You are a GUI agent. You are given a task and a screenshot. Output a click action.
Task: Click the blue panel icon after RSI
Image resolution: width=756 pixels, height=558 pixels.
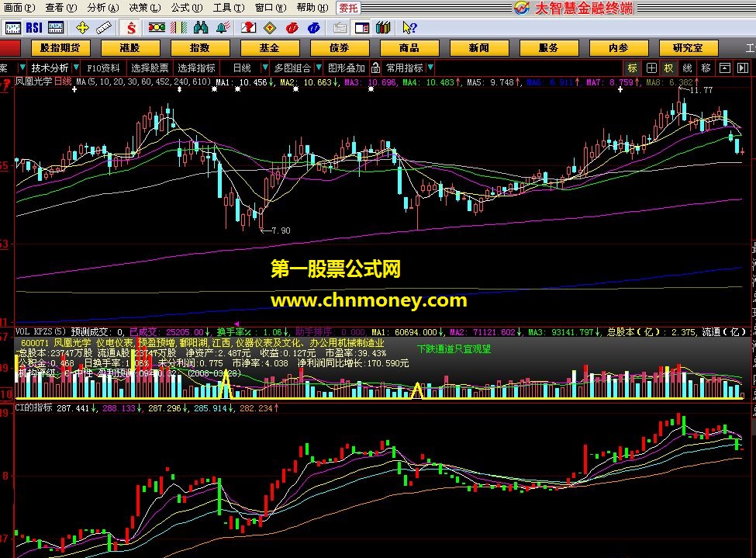coord(56,28)
